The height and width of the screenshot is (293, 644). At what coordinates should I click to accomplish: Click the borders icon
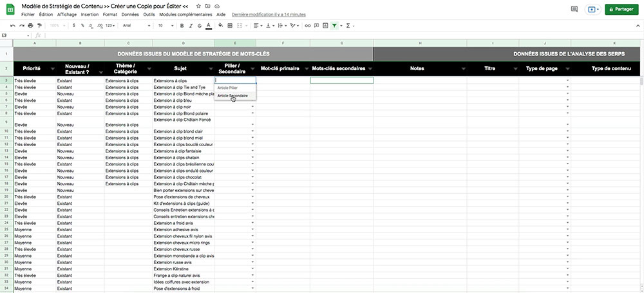[x=230, y=26]
